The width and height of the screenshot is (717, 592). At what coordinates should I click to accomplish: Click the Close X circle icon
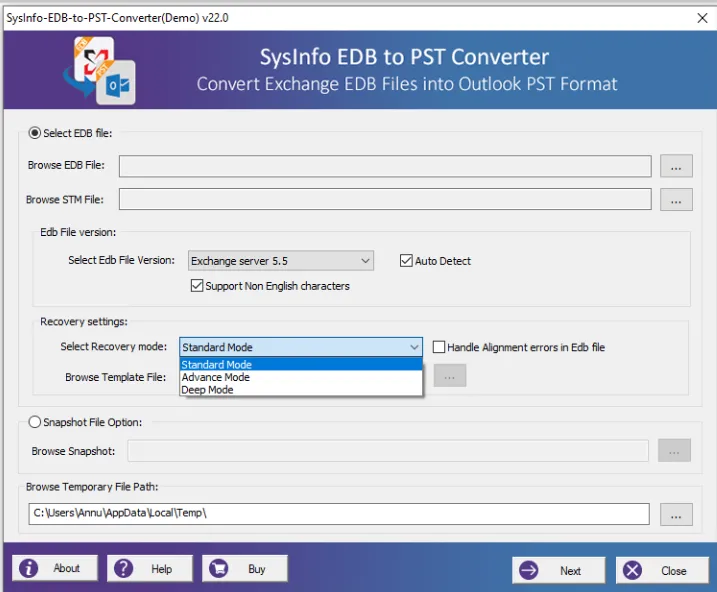click(x=633, y=570)
